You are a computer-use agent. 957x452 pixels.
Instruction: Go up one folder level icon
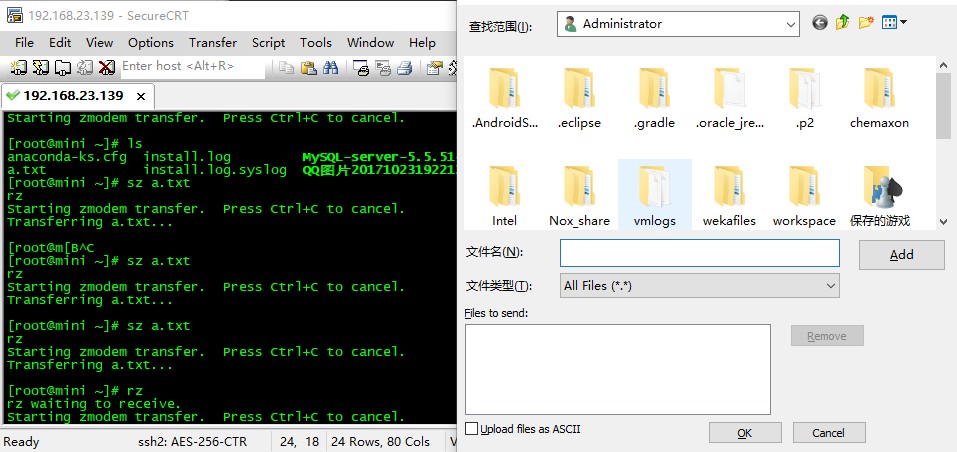point(843,23)
